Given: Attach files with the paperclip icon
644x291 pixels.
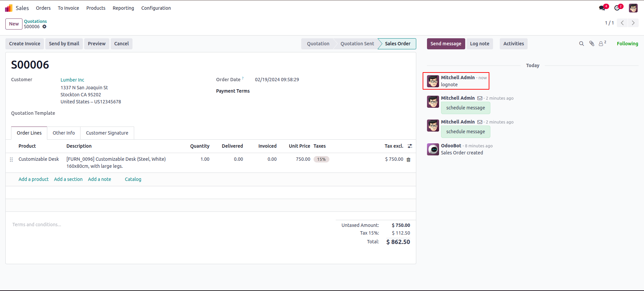Looking at the screenshot, I should tap(592, 44).
